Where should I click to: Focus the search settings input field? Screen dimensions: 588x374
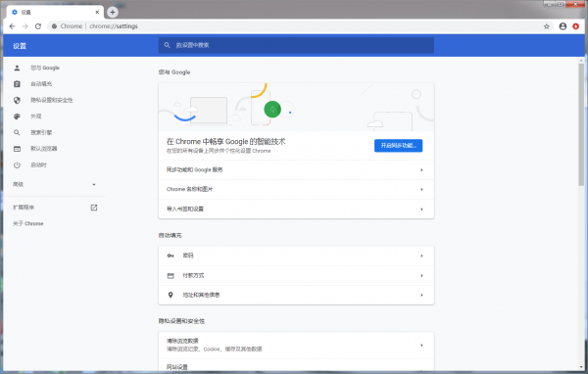[296, 45]
